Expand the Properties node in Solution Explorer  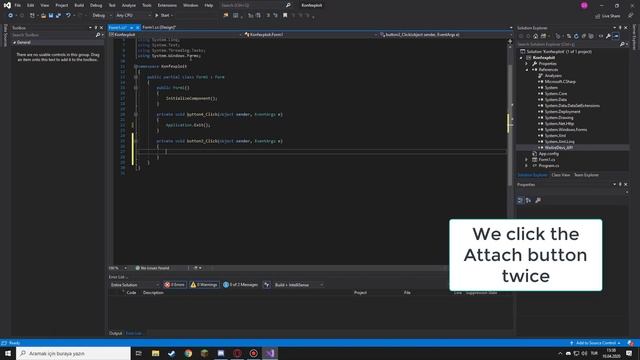[527, 64]
